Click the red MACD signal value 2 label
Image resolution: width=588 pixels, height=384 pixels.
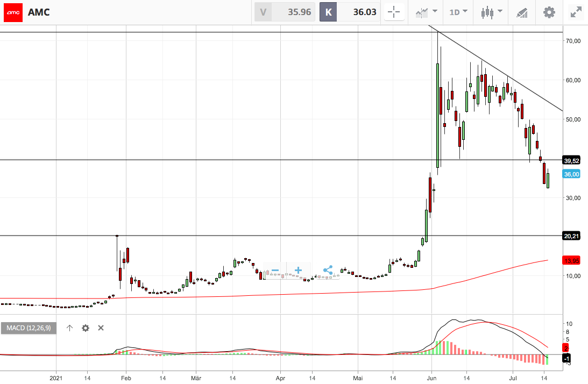[566, 348]
